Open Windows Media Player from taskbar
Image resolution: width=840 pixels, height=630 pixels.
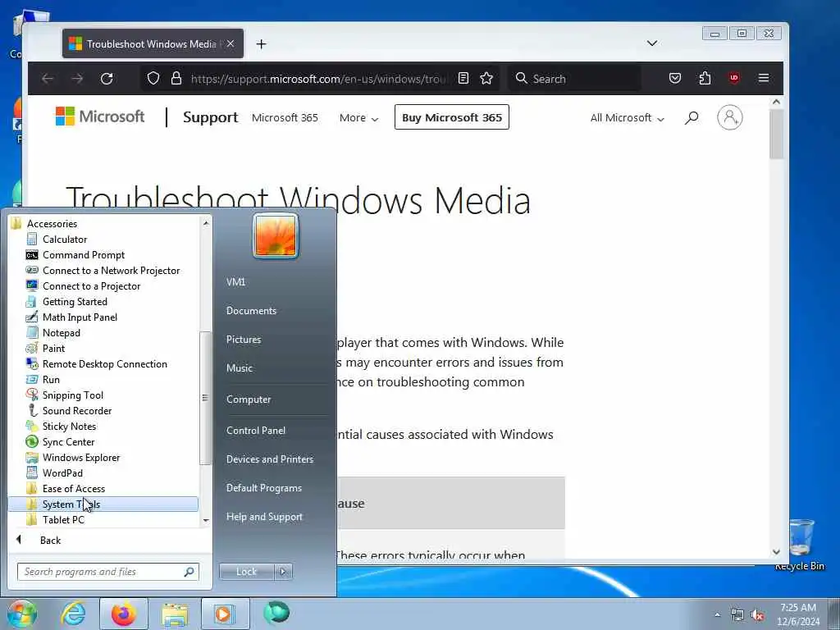pyautogui.click(x=225, y=614)
